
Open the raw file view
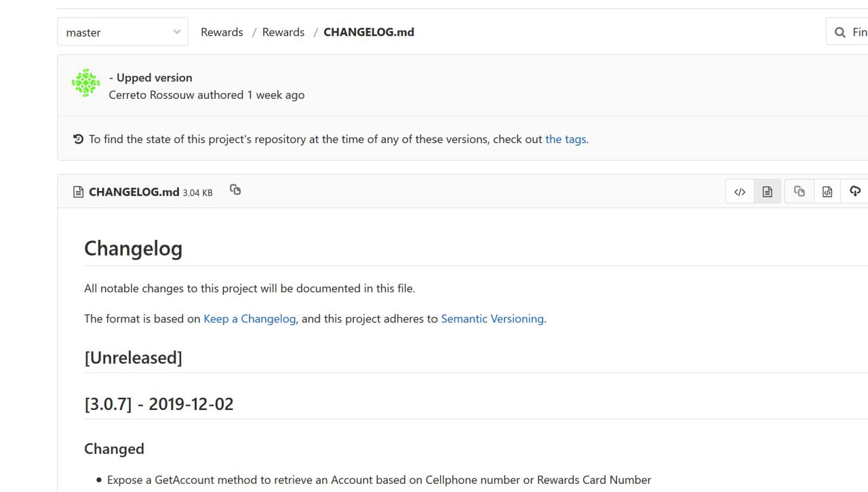coord(827,192)
